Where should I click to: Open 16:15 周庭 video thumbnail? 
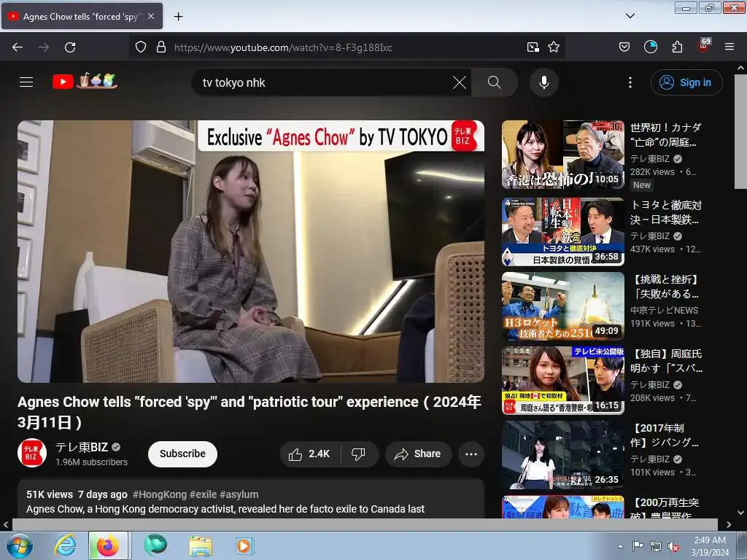pyautogui.click(x=562, y=381)
